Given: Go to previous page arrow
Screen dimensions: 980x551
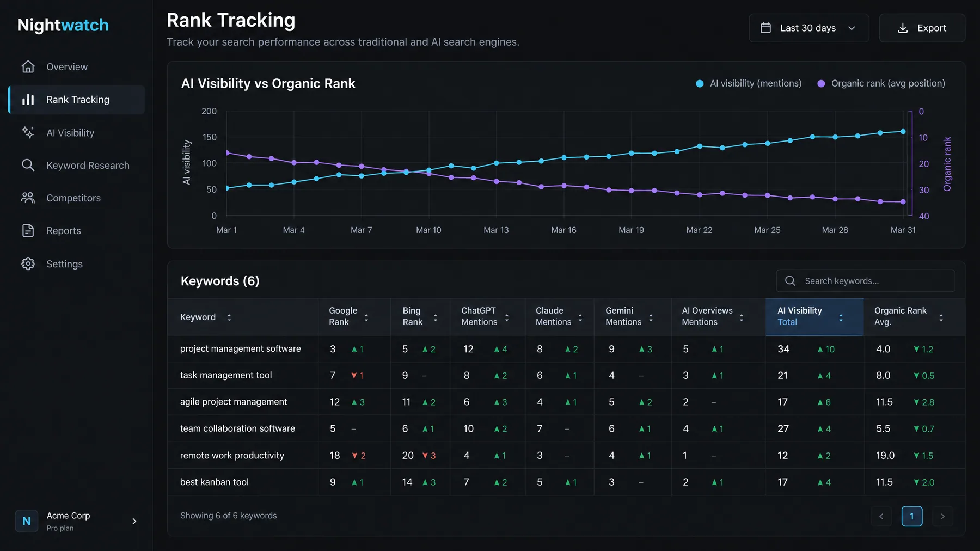Looking at the screenshot, I should [x=881, y=516].
